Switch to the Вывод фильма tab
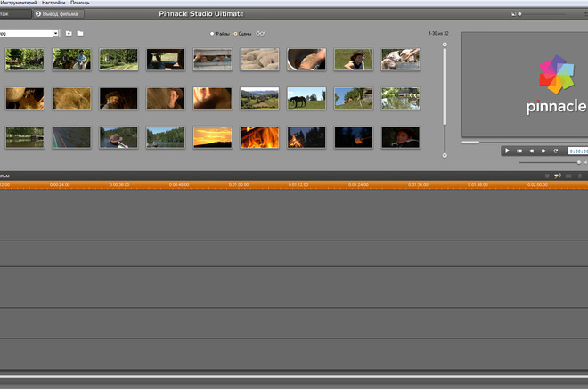 61,14
